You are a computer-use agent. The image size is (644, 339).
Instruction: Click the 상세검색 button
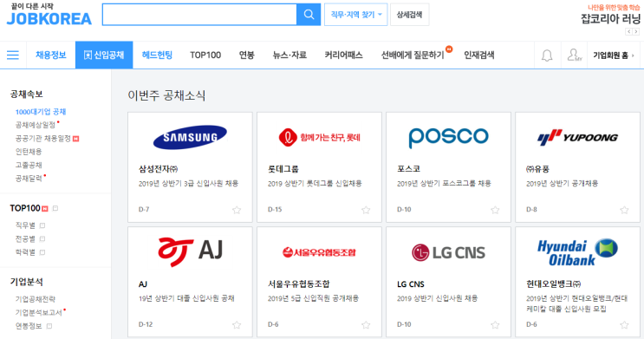tap(409, 15)
